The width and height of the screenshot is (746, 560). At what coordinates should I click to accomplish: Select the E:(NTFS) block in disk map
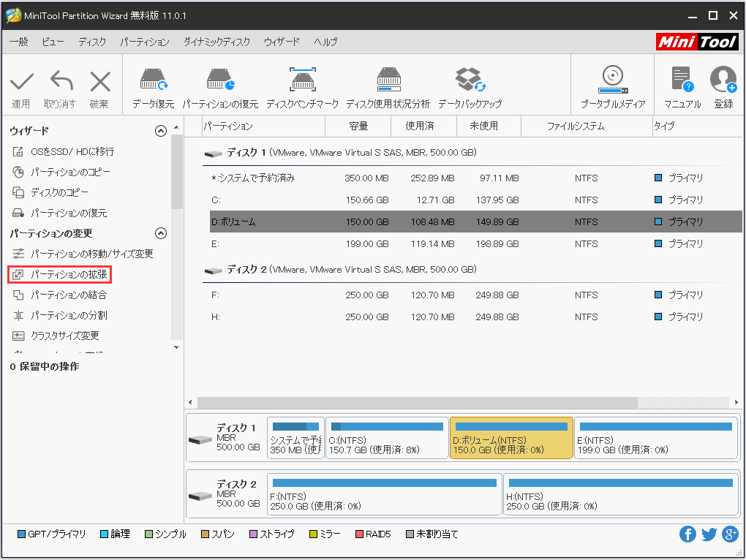pyautogui.click(x=655, y=438)
